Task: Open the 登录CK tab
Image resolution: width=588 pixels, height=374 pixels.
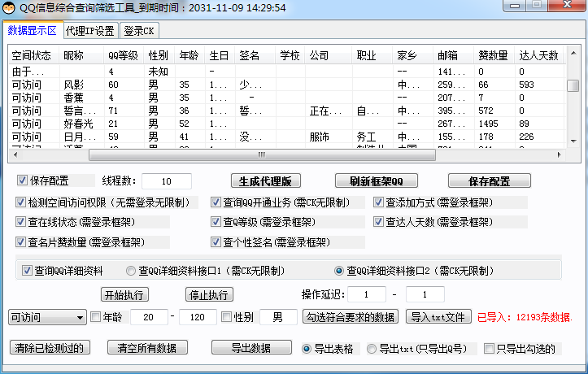Action: pyautogui.click(x=139, y=31)
